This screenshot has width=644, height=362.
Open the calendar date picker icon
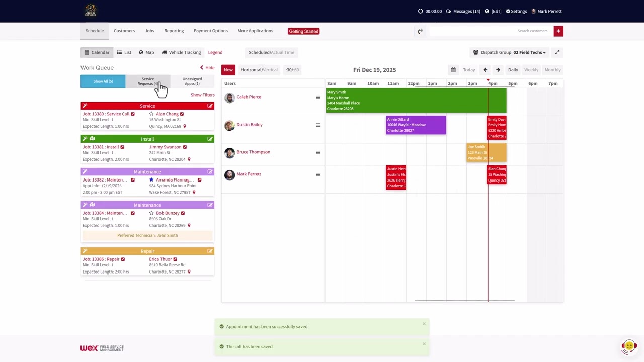click(453, 70)
